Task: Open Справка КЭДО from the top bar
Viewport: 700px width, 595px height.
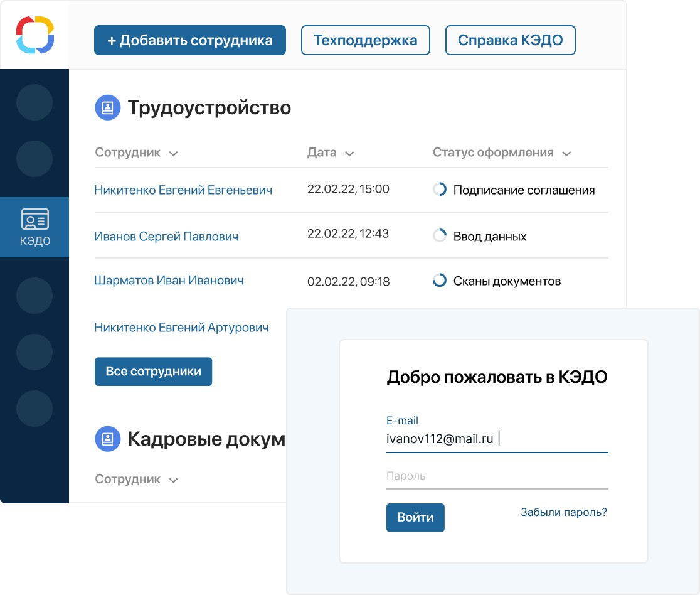Action: pos(510,40)
